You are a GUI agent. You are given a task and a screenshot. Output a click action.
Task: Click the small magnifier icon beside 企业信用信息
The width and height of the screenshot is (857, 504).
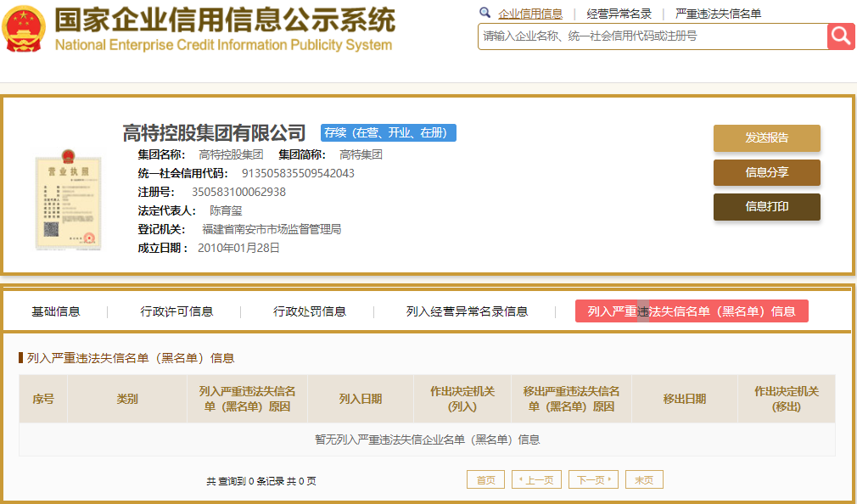tap(485, 13)
